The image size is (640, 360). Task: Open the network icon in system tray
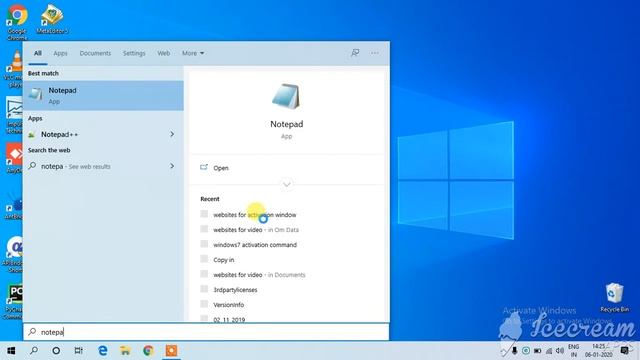(x=549, y=351)
